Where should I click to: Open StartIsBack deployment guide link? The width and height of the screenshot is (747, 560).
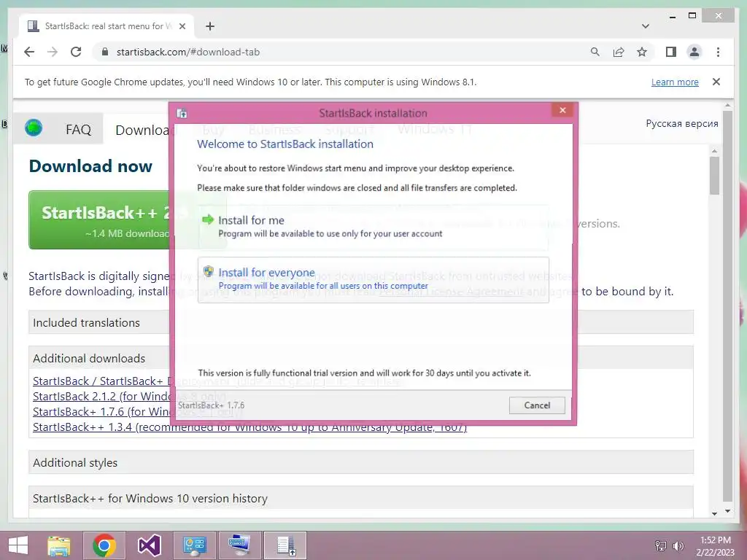(x=101, y=381)
